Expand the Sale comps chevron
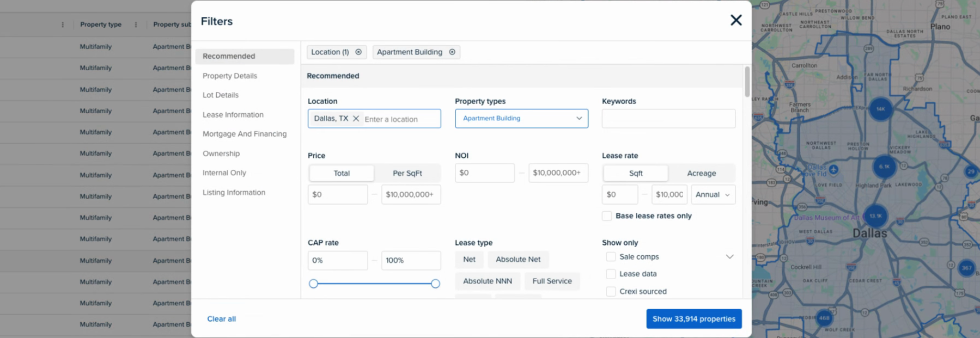 tap(729, 257)
